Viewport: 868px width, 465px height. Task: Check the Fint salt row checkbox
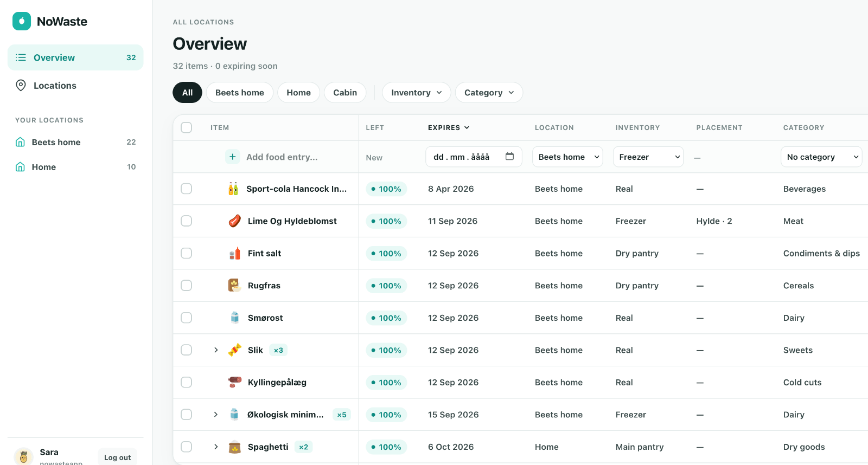[x=187, y=253]
